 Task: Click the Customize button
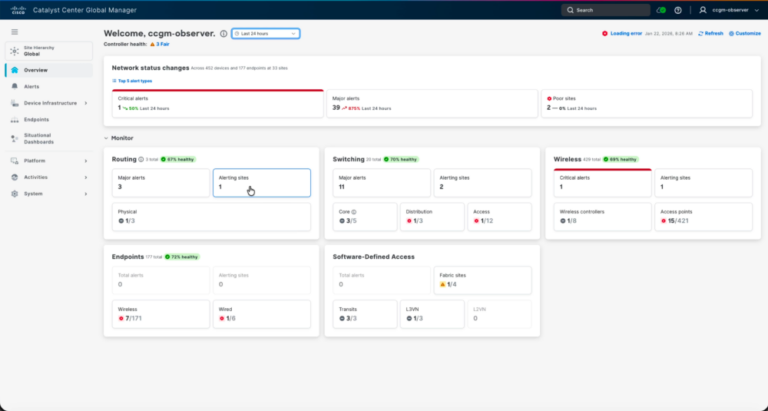click(745, 33)
